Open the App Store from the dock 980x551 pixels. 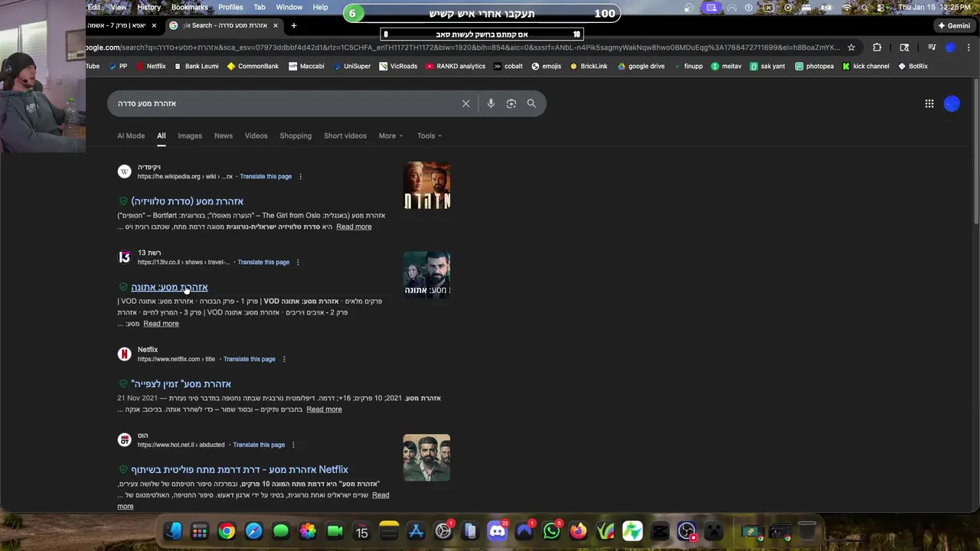416,531
